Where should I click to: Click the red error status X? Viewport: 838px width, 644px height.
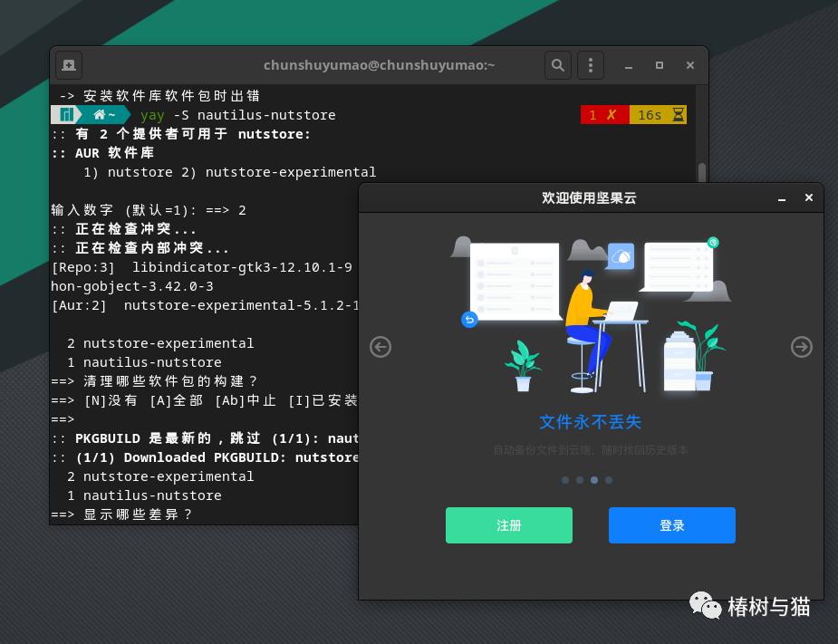click(x=612, y=115)
